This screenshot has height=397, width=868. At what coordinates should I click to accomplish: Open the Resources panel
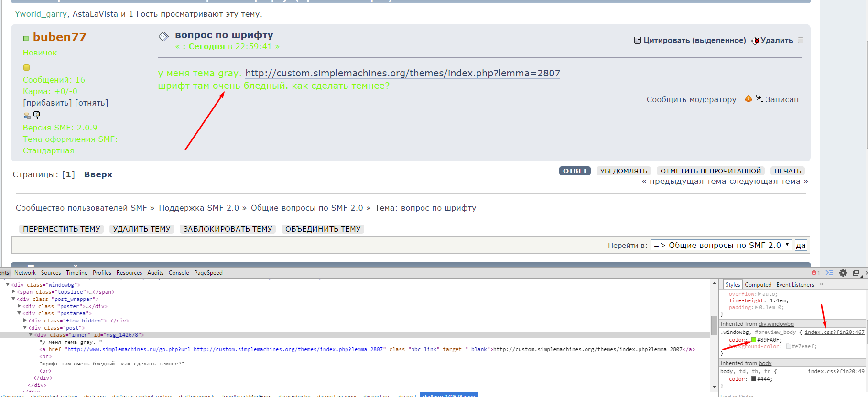(129, 273)
